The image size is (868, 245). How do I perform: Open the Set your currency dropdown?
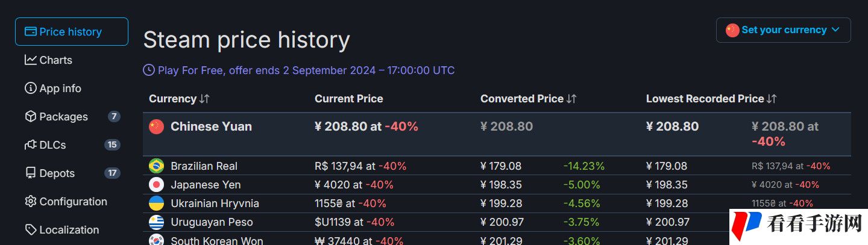[783, 30]
